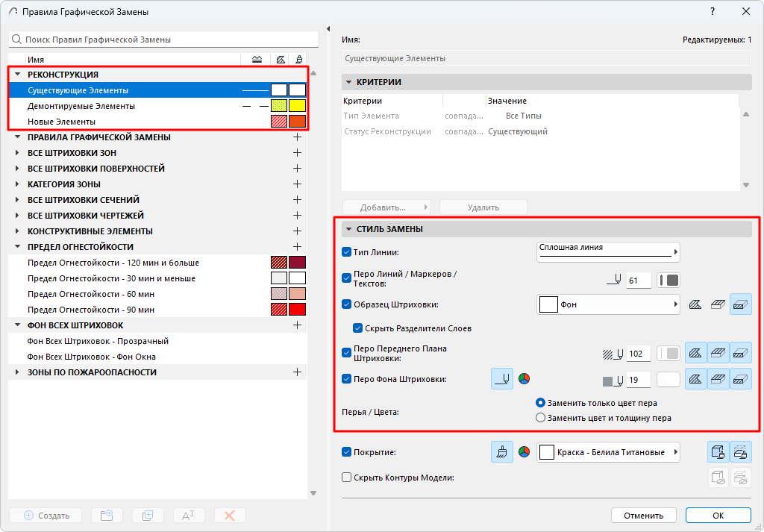Toggle cover fill icon in Перо Переднего Плана row
764x532 pixels.
click(718, 354)
